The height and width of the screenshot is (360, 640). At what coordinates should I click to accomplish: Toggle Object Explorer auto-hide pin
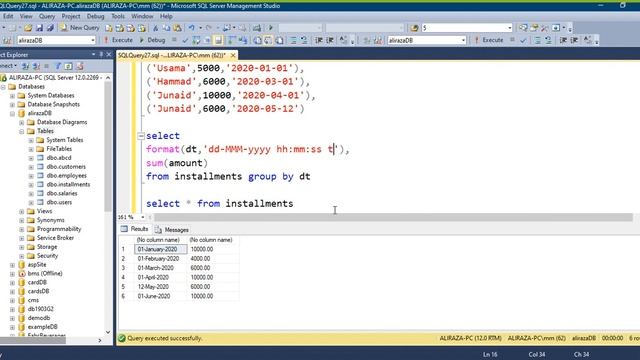(x=101, y=54)
